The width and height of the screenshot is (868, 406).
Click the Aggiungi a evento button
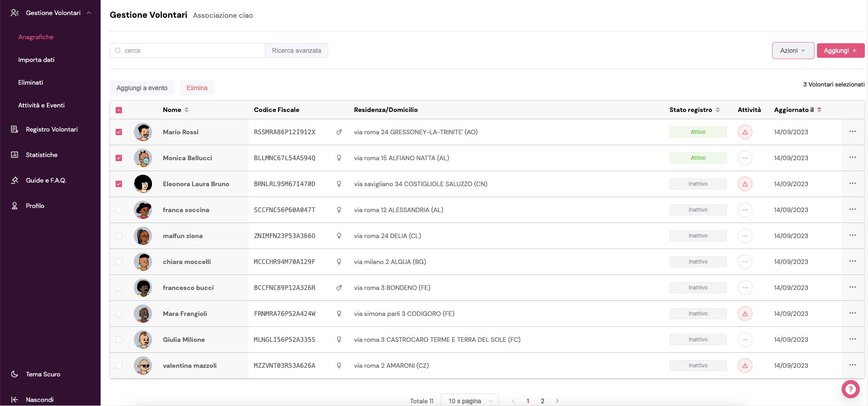[142, 88]
